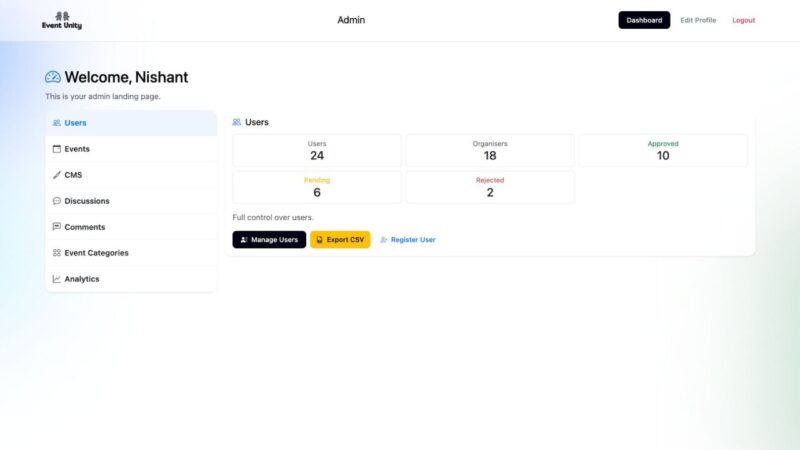Click the calendar icon next to Events
The width and height of the screenshot is (800, 450).
tap(57, 149)
